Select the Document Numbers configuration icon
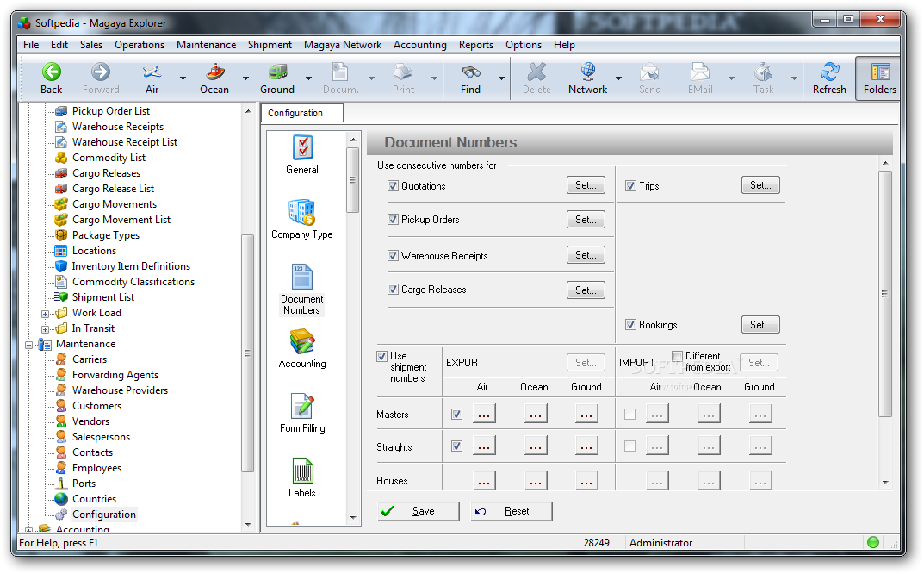This screenshot has height=574, width=924. tap(301, 277)
